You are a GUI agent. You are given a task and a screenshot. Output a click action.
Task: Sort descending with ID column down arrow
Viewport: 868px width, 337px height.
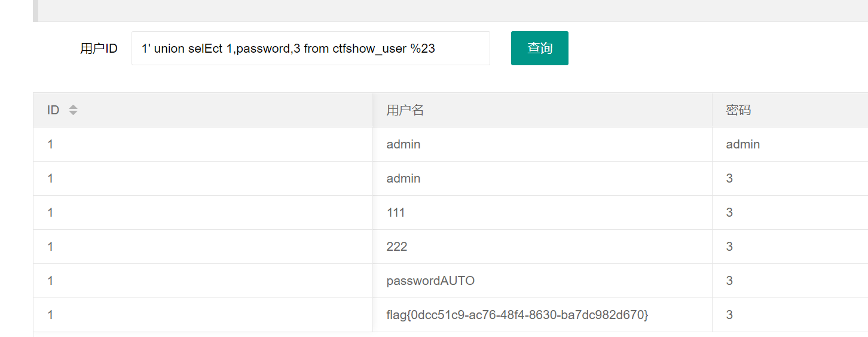click(x=73, y=113)
